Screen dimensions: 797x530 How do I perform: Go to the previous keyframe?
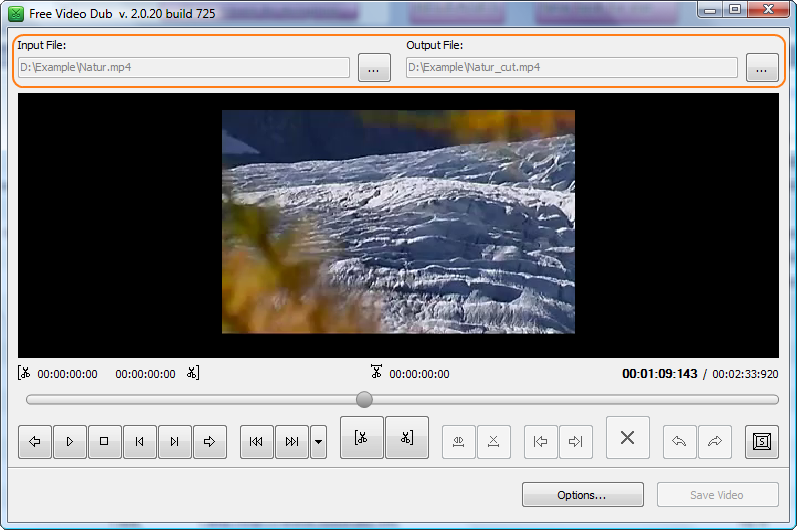(x=257, y=441)
